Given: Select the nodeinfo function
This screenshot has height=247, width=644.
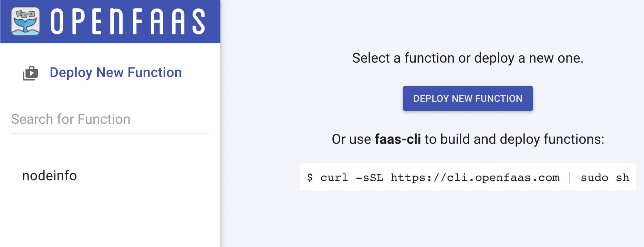Looking at the screenshot, I should coord(50,176).
